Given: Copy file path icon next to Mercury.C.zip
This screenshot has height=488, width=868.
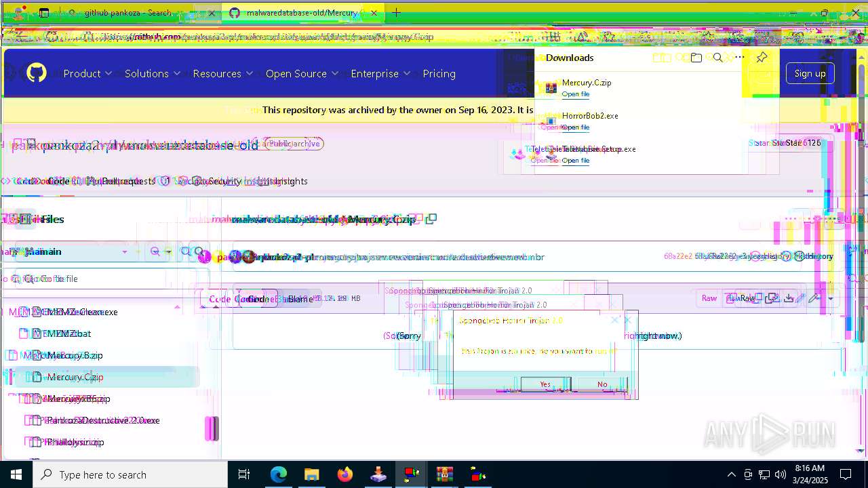Looking at the screenshot, I should [431, 219].
